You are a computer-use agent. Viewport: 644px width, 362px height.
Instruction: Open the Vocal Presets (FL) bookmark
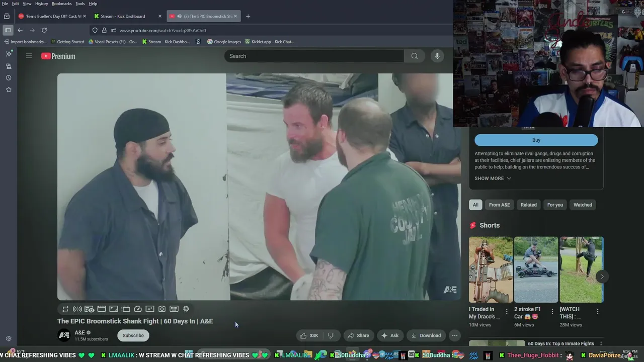point(113,42)
